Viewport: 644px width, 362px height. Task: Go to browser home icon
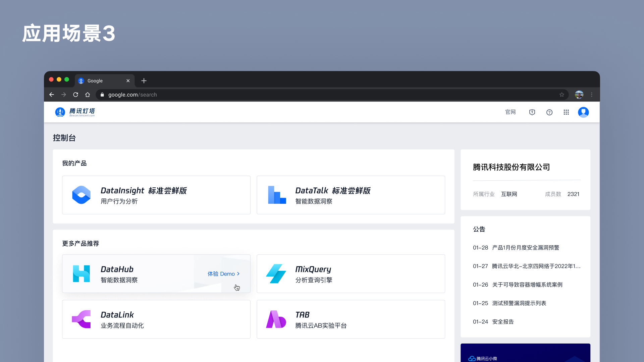88,95
